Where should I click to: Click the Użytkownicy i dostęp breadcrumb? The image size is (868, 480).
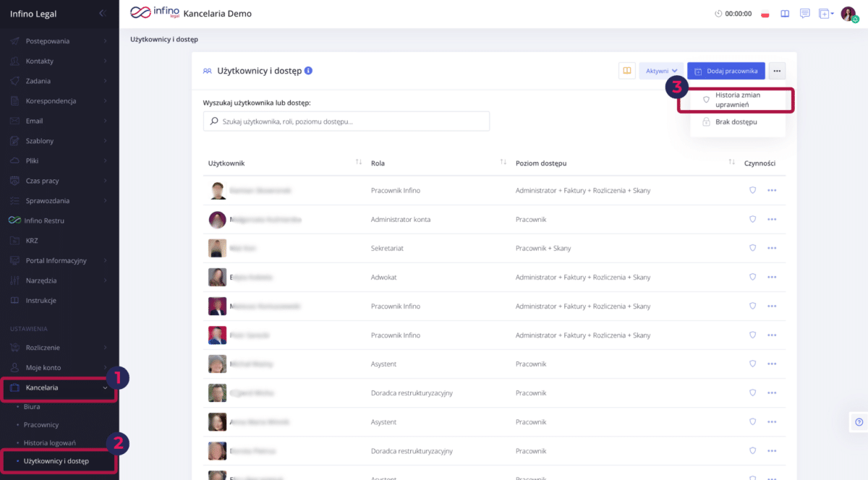click(164, 39)
